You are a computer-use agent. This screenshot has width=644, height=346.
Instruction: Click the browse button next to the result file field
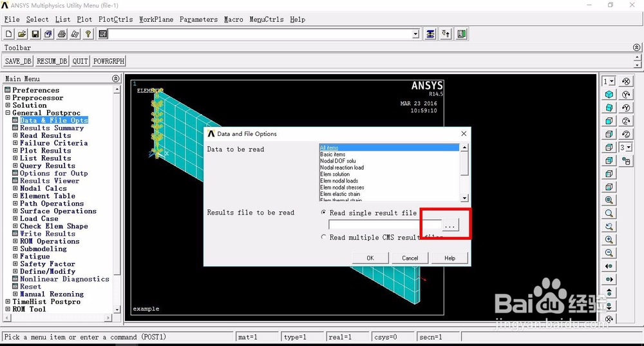pos(450,225)
